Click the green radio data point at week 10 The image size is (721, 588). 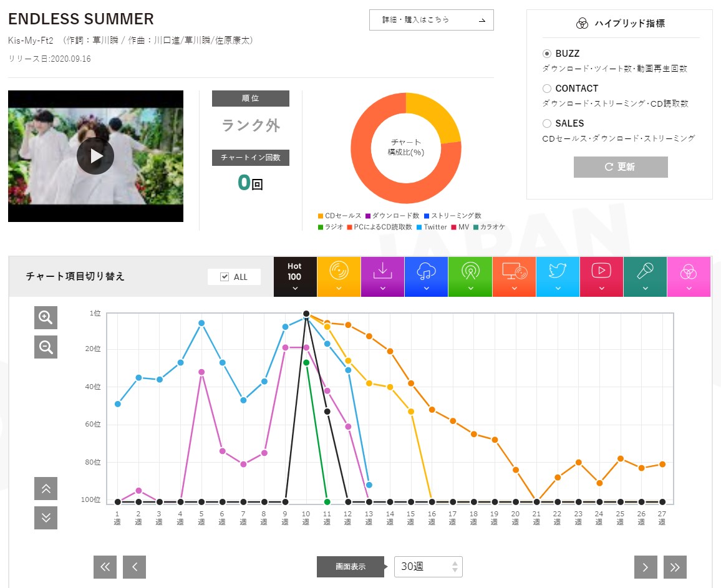[x=306, y=363]
